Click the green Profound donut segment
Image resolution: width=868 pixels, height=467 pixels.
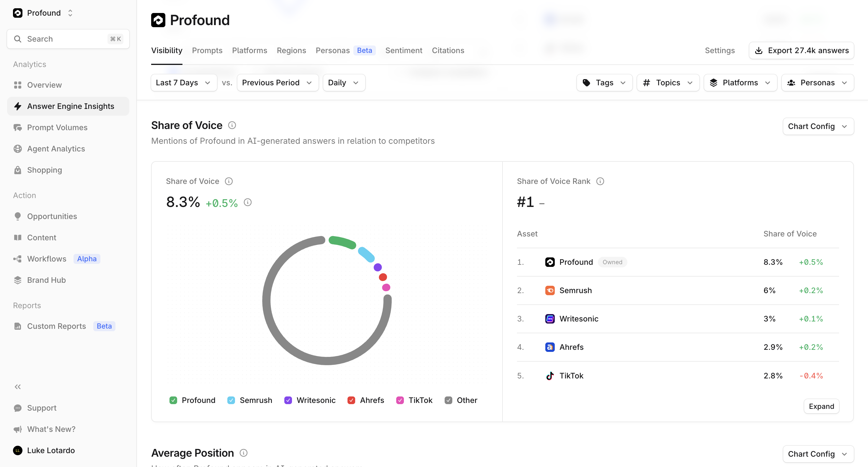[x=342, y=242]
